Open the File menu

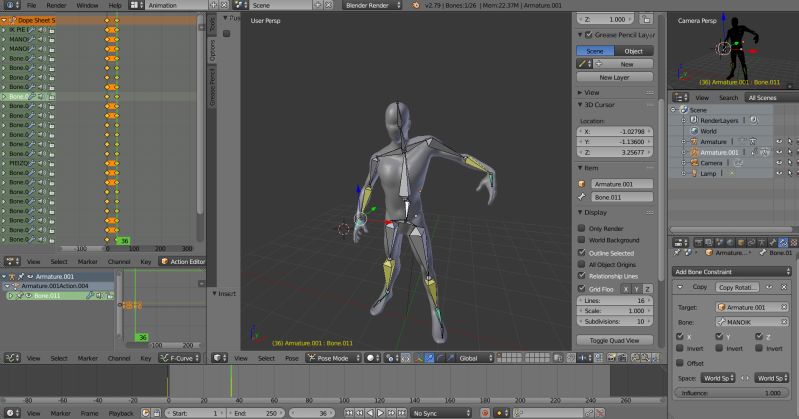click(31, 5)
